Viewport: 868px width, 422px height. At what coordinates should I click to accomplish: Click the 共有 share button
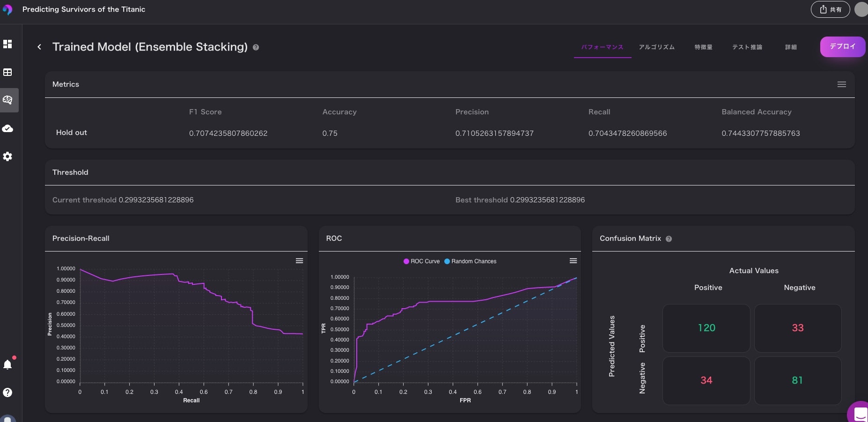tap(830, 9)
